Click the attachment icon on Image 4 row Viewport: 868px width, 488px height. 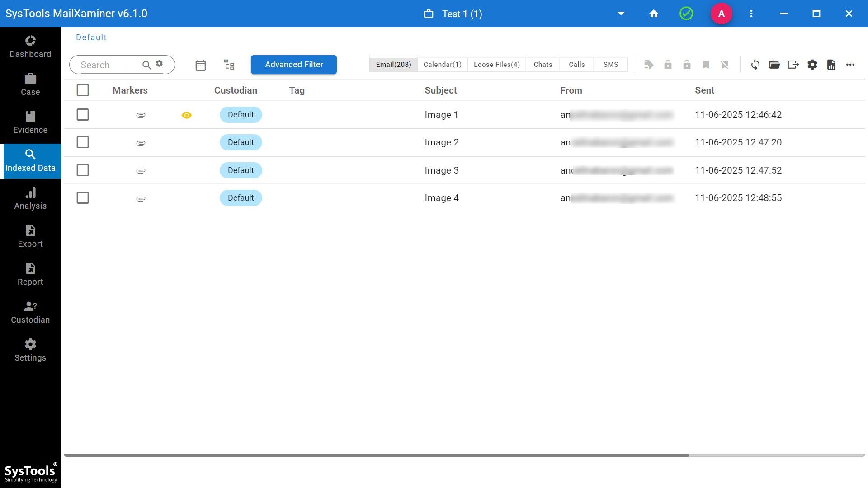141,199
